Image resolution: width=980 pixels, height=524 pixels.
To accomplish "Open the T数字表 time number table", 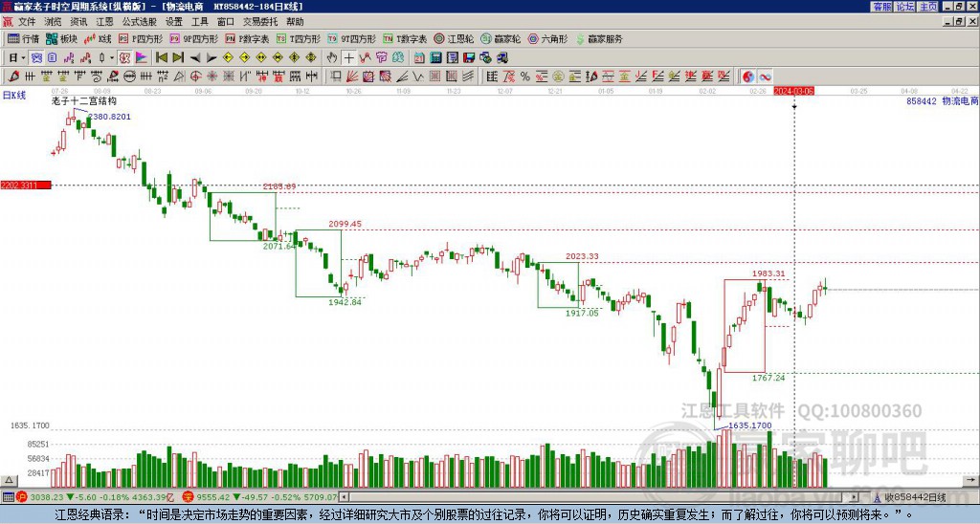I will coord(405,38).
